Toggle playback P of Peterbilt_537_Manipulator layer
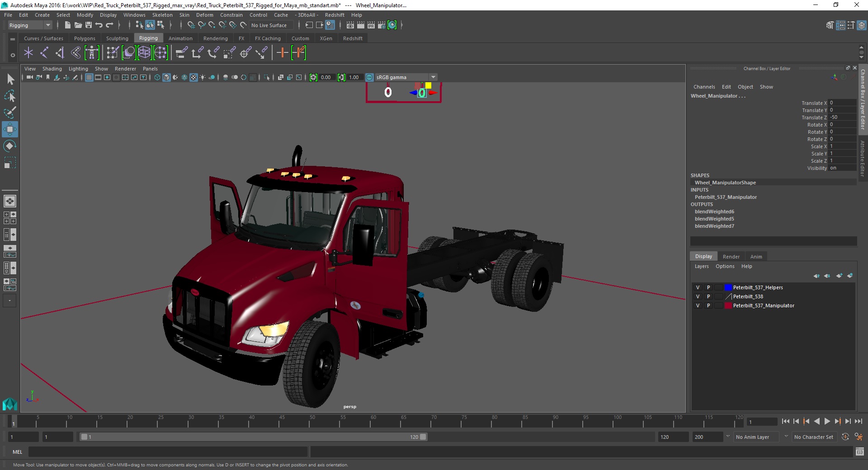 (x=708, y=305)
